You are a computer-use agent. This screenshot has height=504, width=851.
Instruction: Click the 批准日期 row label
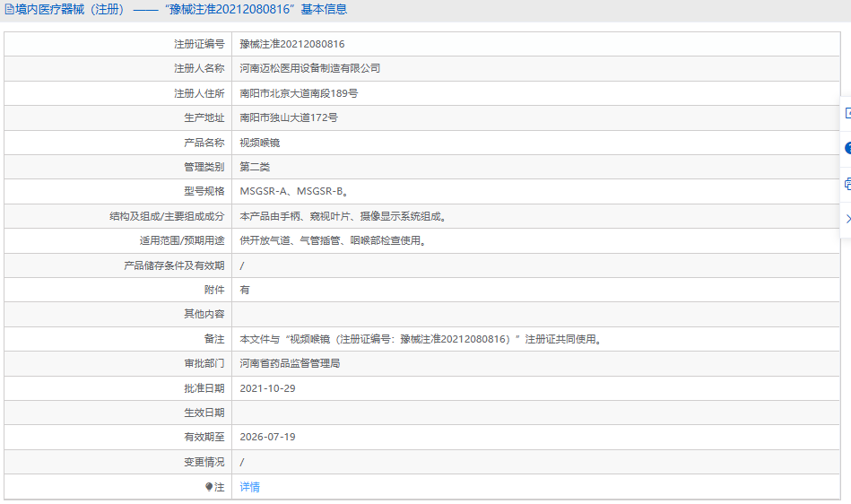(204, 388)
